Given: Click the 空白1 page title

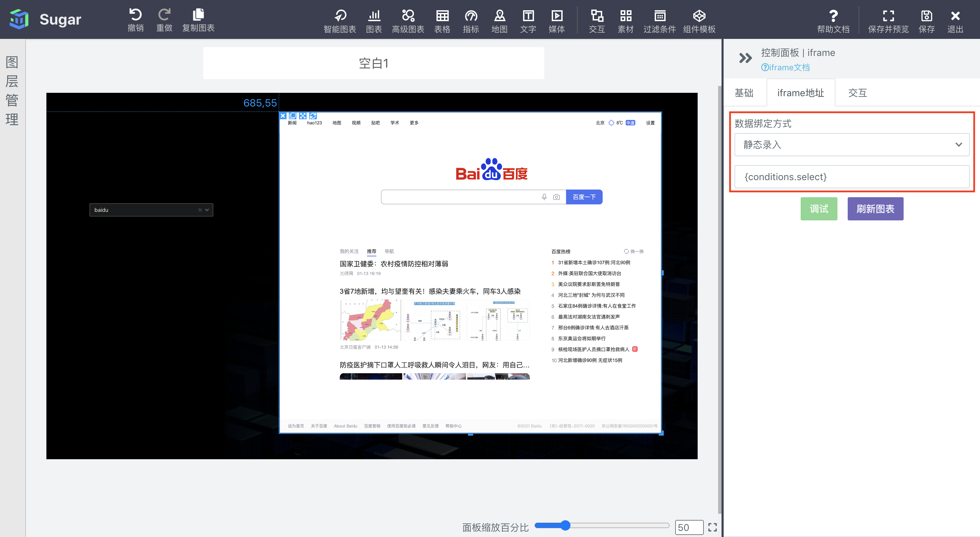Looking at the screenshot, I should coord(374,63).
